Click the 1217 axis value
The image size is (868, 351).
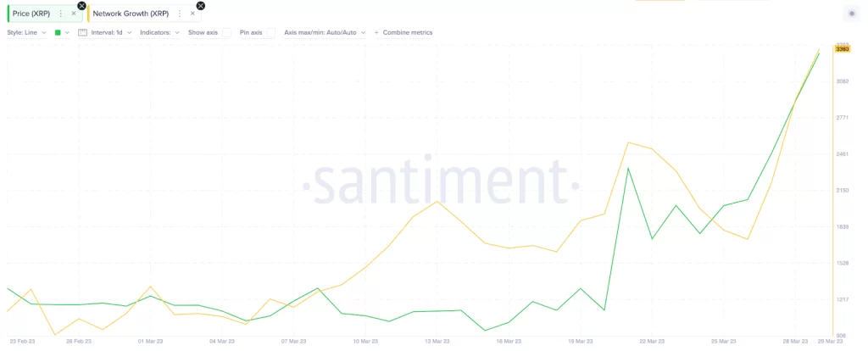[x=843, y=299]
